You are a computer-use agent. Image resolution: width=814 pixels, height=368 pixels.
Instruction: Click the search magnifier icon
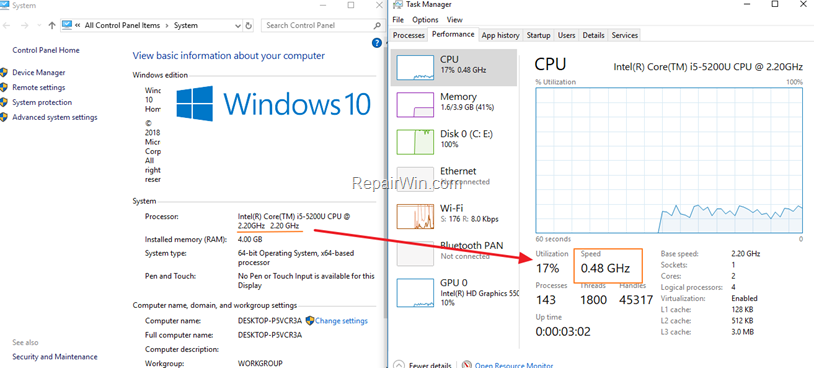click(377, 25)
